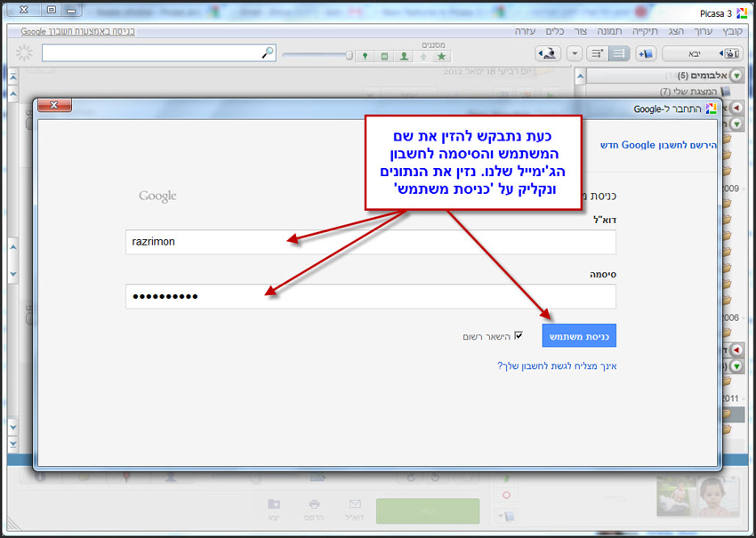Image resolution: width=756 pixels, height=538 pixels.
Task: Click the green share button in bottom tray
Action: coord(428,511)
